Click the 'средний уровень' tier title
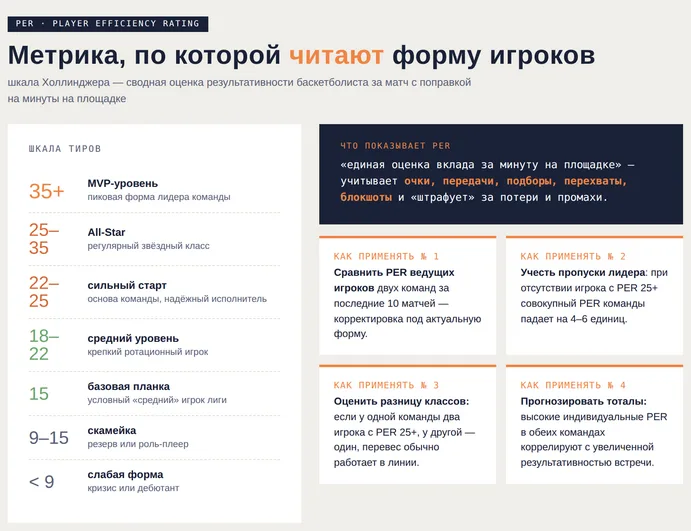This screenshot has height=531, width=691. click(133, 338)
